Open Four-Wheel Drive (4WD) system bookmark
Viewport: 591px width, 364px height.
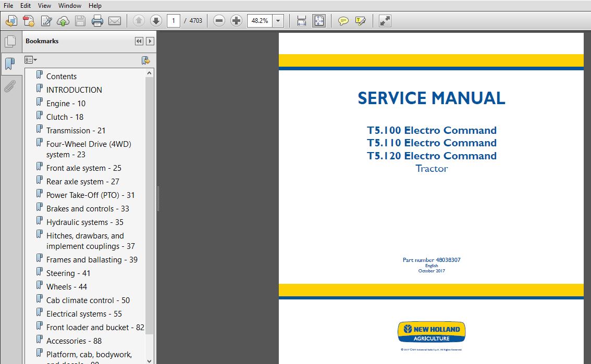[89, 149]
